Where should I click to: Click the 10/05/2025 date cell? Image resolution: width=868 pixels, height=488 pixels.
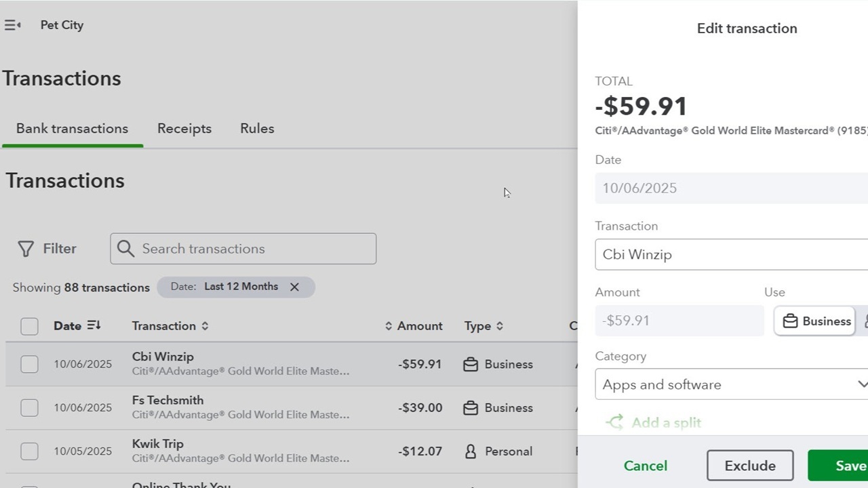[83, 451]
